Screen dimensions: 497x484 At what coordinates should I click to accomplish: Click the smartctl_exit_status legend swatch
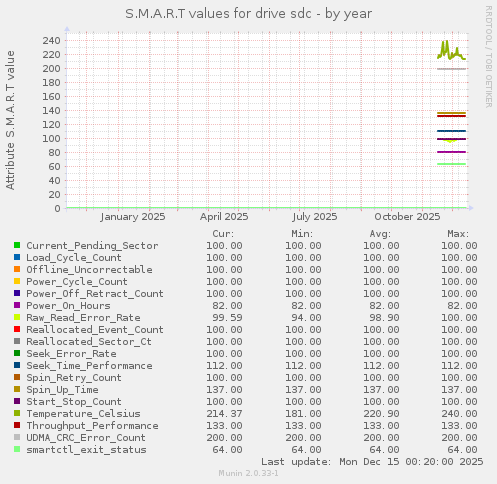coord(17,449)
